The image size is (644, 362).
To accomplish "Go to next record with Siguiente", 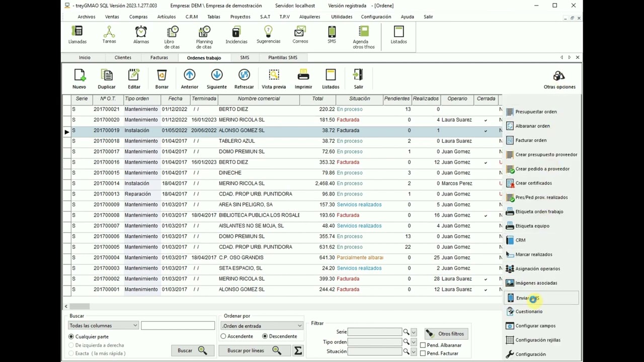I will pos(217,79).
